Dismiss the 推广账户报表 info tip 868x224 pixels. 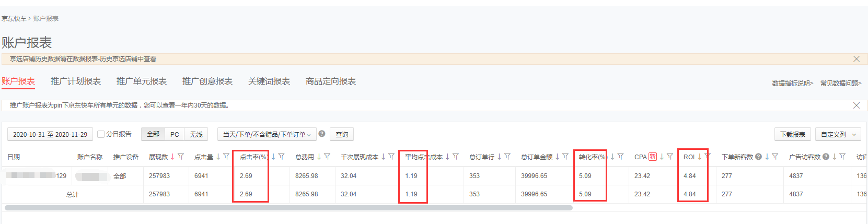click(x=857, y=105)
